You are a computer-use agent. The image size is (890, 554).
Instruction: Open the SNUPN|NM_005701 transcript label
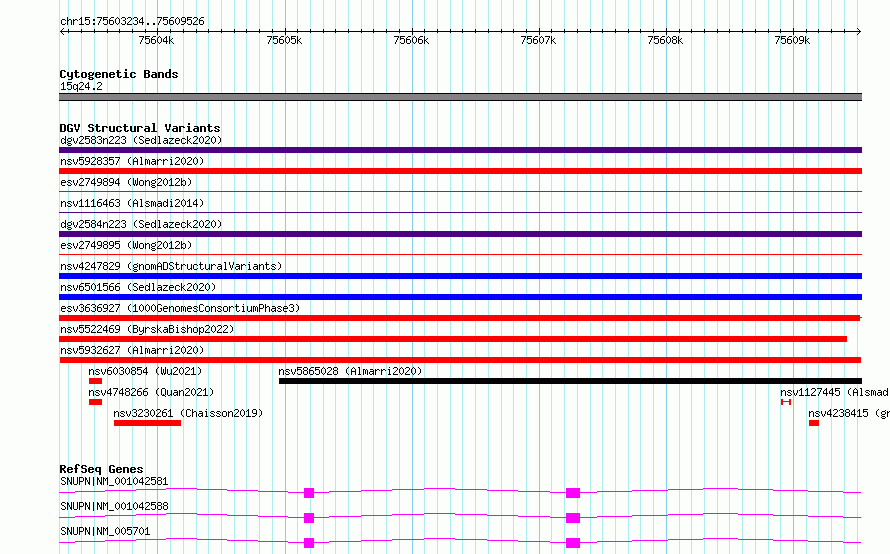105,531
